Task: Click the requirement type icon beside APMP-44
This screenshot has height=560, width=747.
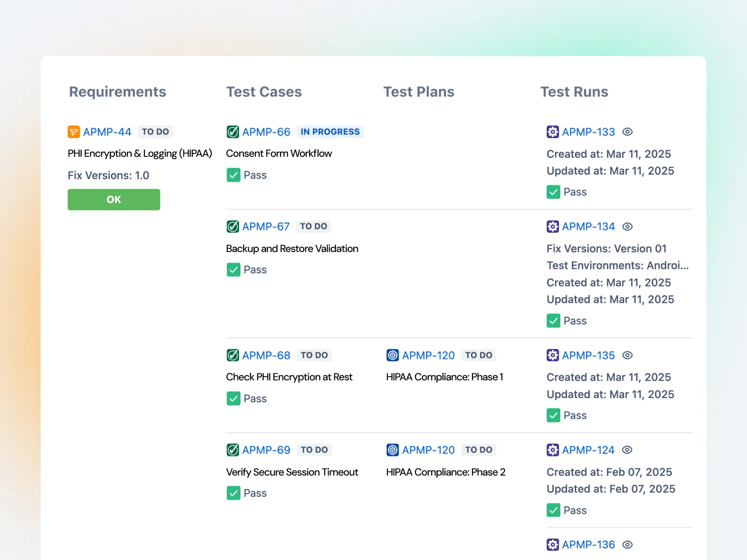Action: [73, 132]
